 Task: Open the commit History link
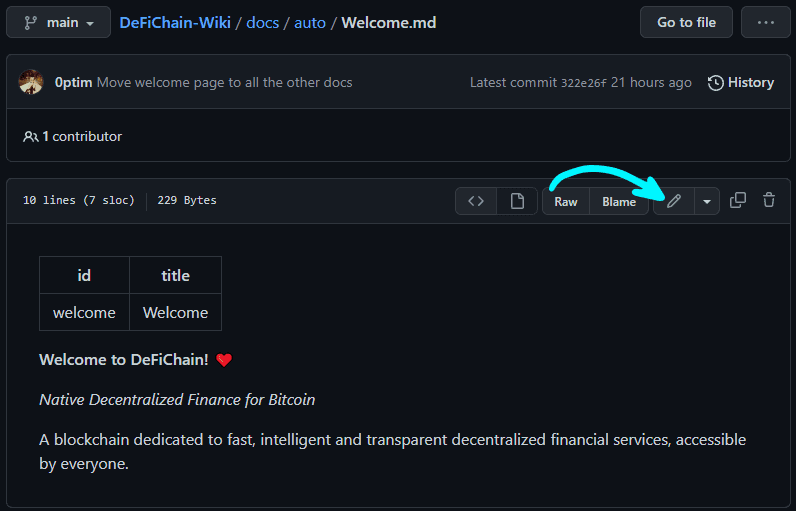741,82
